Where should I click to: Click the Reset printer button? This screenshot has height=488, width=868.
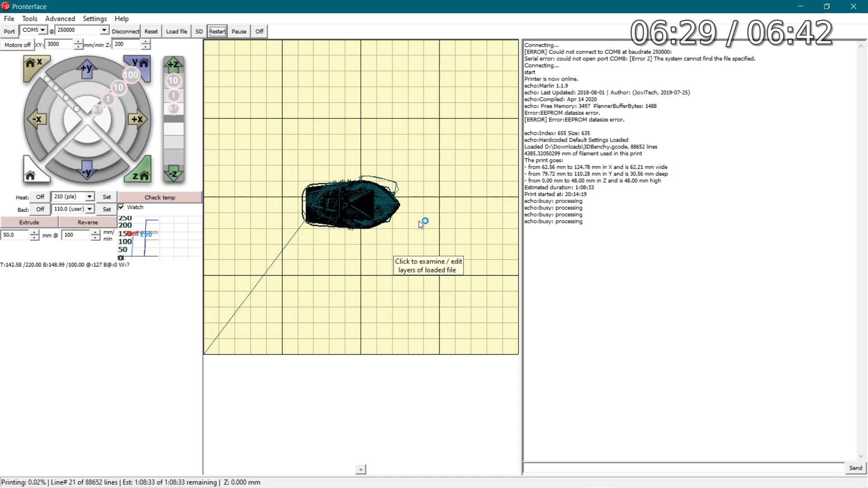pyautogui.click(x=151, y=31)
